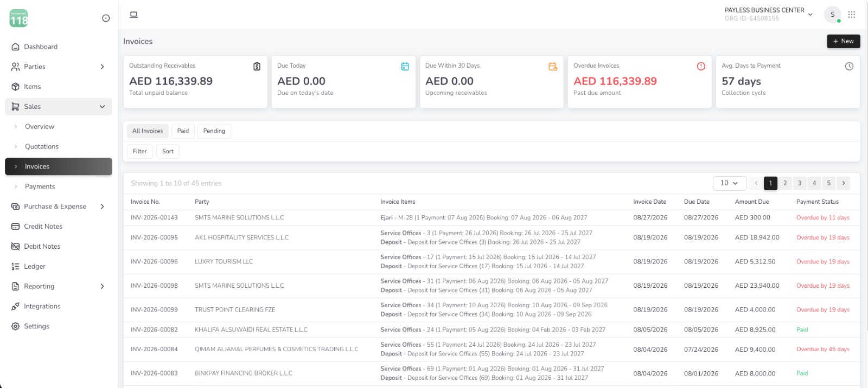868x388 pixels.
Task: Open the user avatar S menu
Action: point(832,15)
